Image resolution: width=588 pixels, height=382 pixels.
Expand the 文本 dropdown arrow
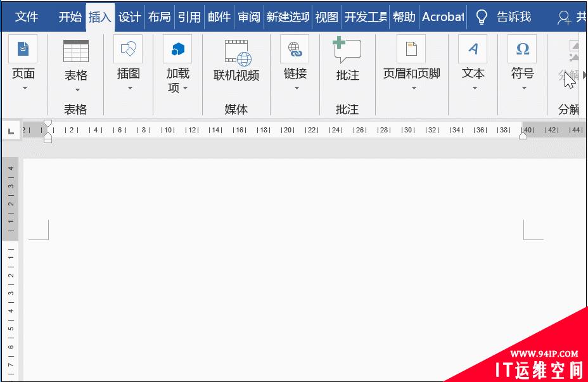(x=475, y=88)
